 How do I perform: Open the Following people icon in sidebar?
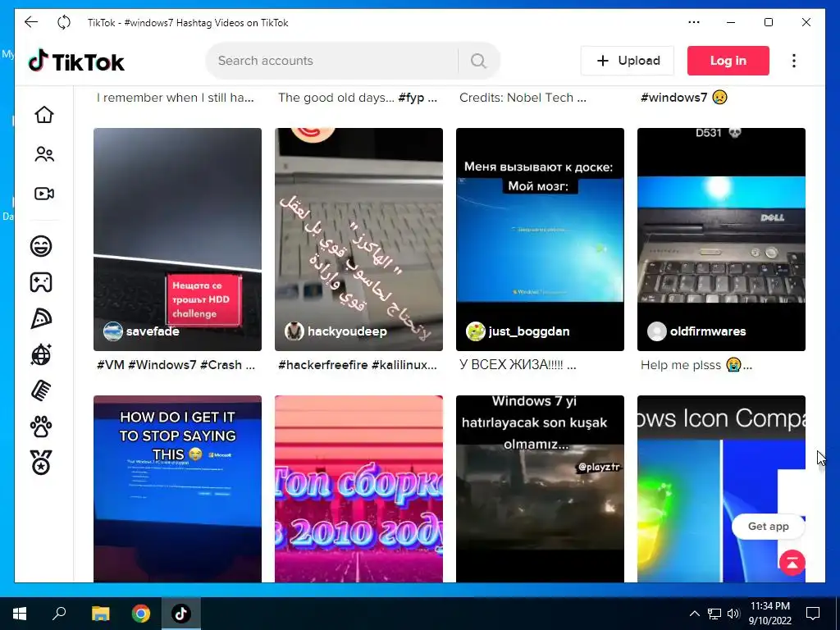[x=44, y=154]
